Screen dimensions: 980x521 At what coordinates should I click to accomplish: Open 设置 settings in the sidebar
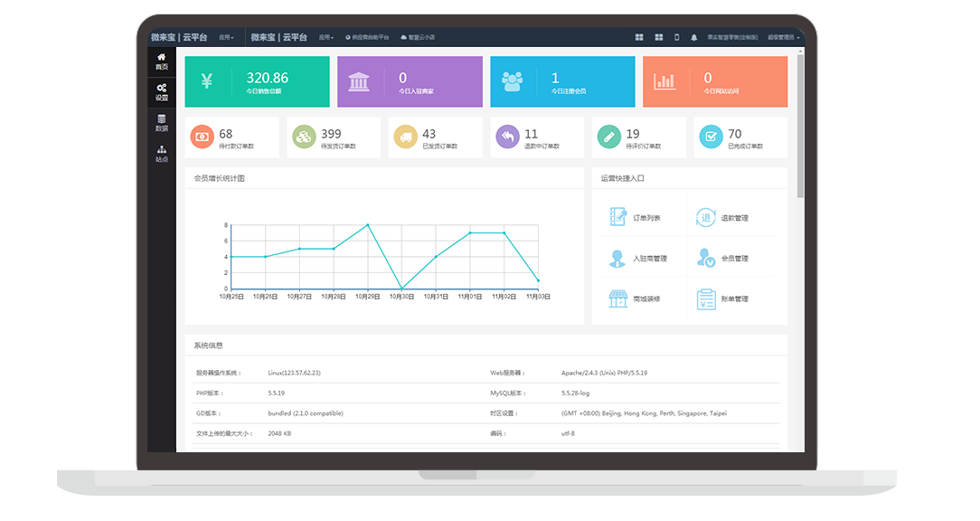[161, 91]
